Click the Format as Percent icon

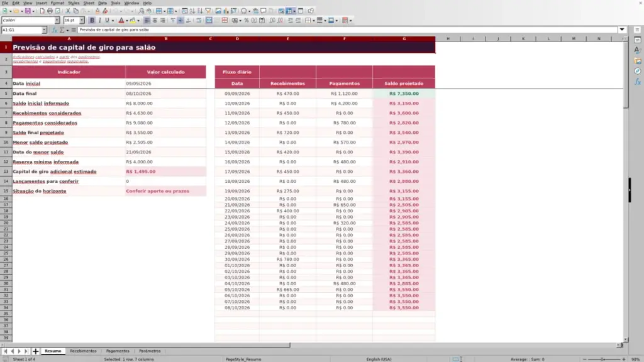247,20
